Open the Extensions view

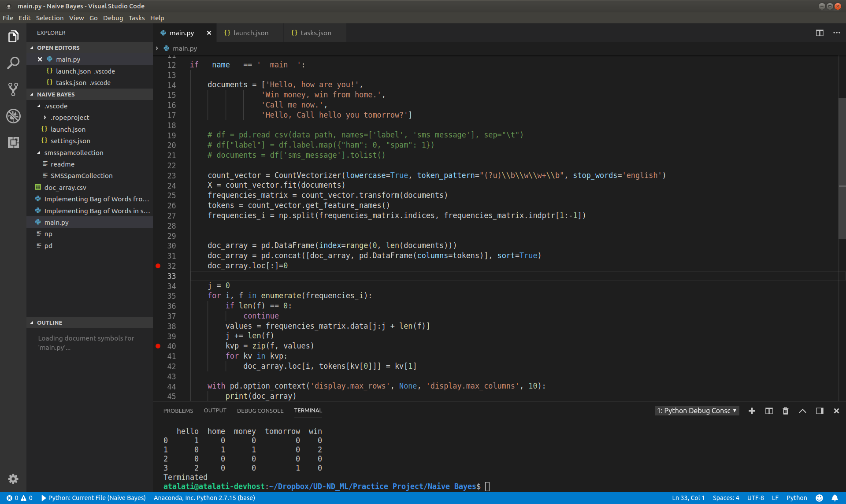[x=13, y=142]
